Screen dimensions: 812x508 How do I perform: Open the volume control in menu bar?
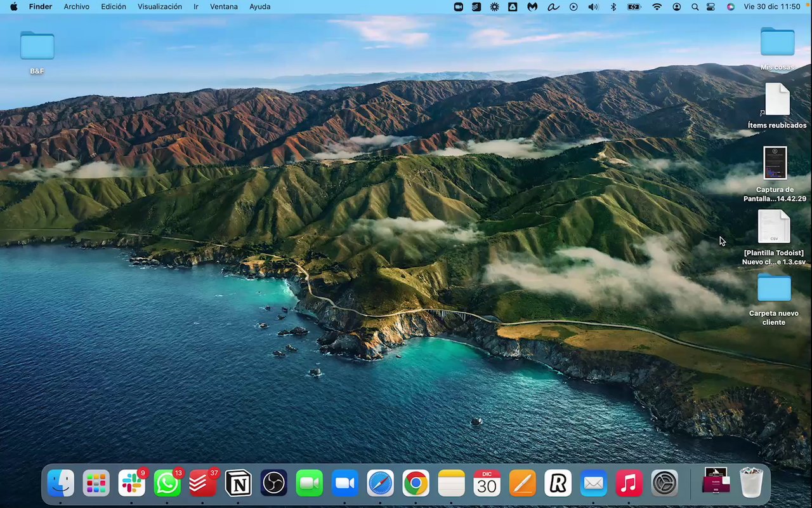(x=593, y=7)
